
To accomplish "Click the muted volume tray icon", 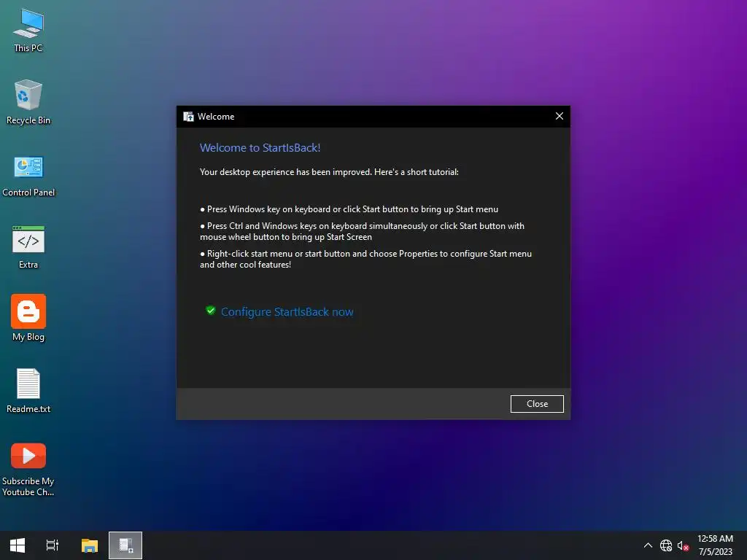I will coord(683,545).
